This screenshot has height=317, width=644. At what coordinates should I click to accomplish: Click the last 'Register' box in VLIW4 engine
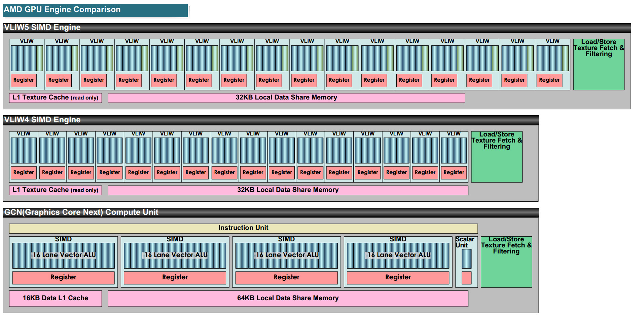click(x=454, y=173)
